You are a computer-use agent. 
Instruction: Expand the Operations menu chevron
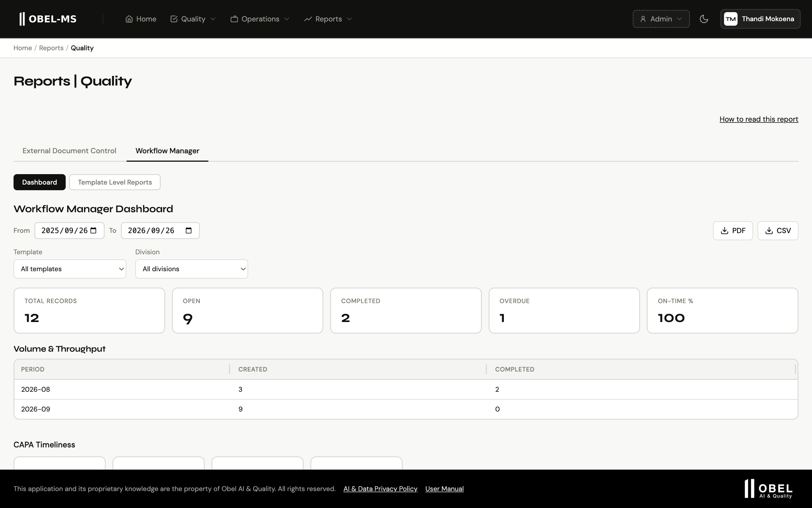286,19
